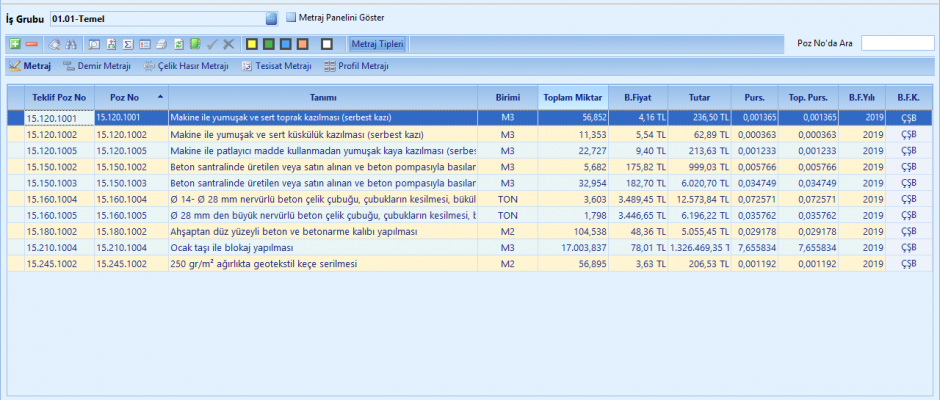Viewport: 940px width, 400px height.
Task: Switch to the Demir Metrajı tab
Action: pyautogui.click(x=98, y=66)
